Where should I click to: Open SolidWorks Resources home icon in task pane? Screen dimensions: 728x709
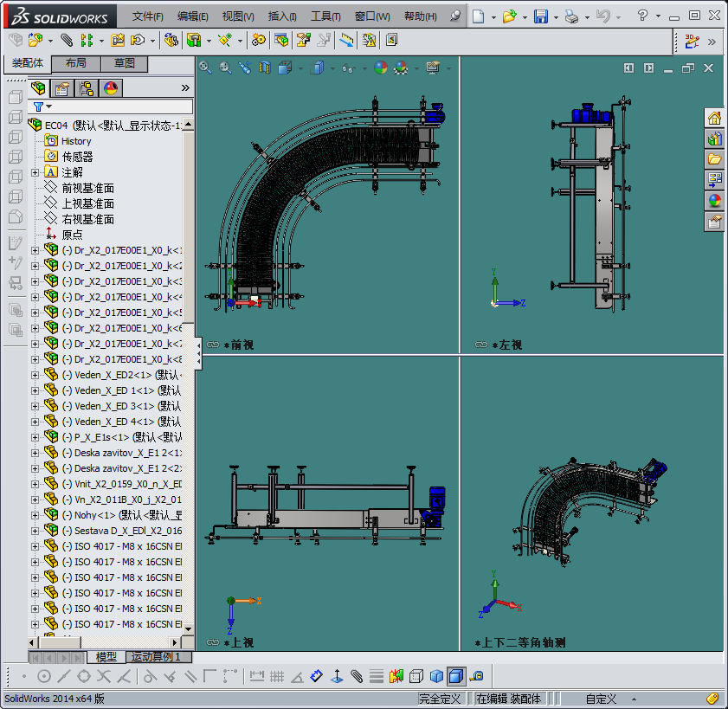[x=714, y=118]
